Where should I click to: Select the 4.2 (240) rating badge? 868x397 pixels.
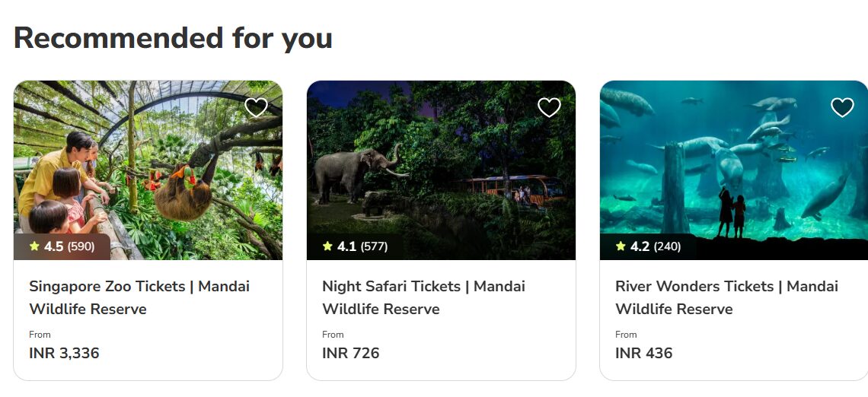[x=648, y=246]
